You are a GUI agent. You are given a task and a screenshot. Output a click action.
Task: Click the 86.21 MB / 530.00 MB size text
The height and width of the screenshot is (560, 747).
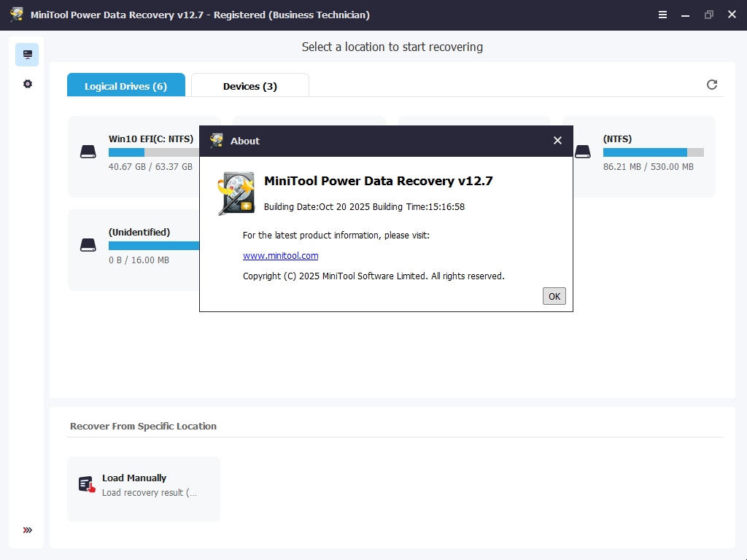(649, 167)
